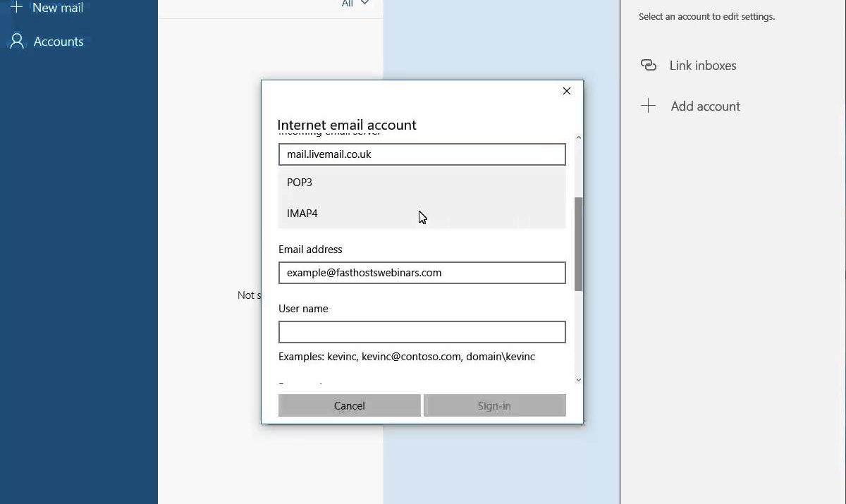Screen dimensions: 846x504
Task: Click the Link inboxes chain icon
Action: point(648,66)
